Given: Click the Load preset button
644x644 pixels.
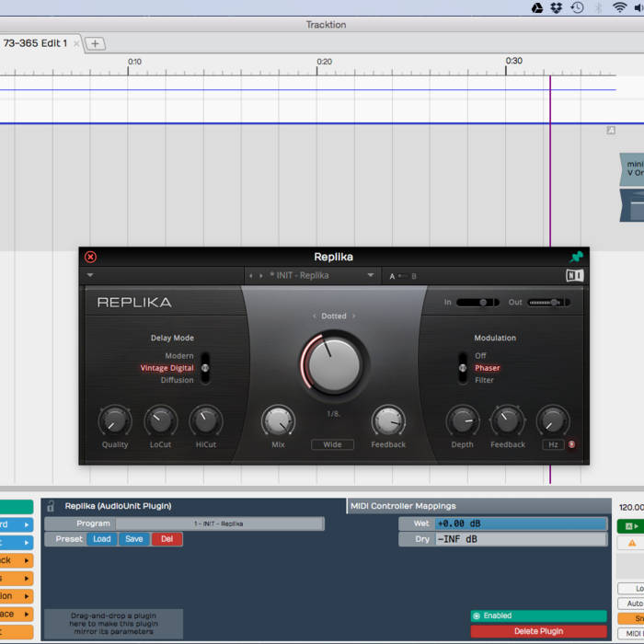Looking at the screenshot, I should click(101, 539).
